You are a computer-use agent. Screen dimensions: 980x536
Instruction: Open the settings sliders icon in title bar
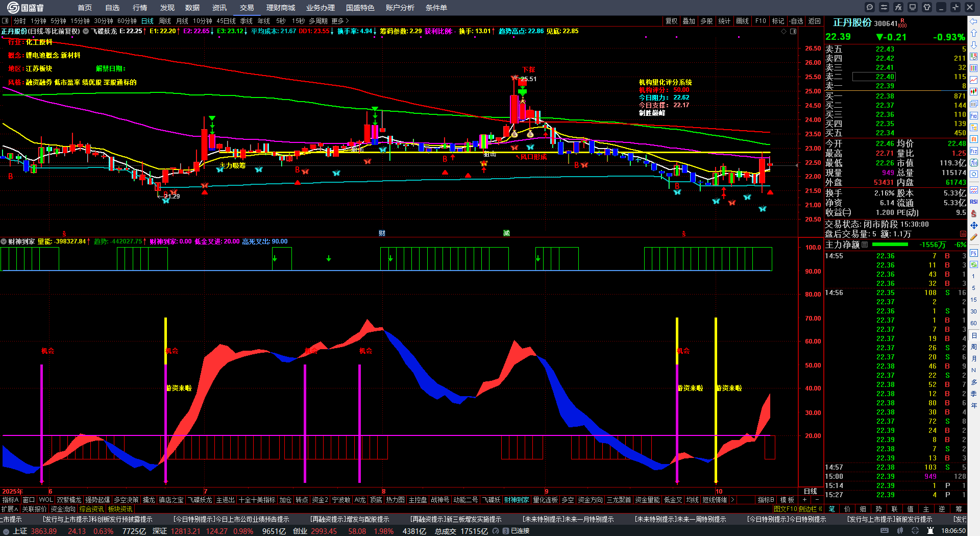(x=884, y=7)
